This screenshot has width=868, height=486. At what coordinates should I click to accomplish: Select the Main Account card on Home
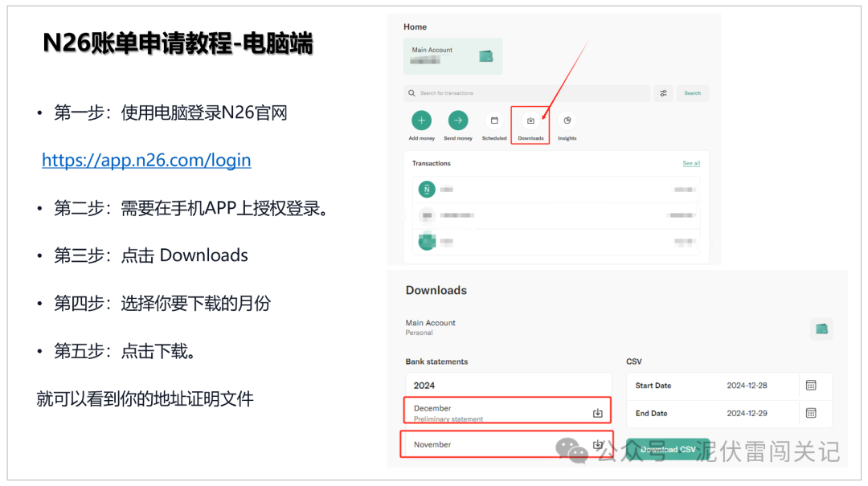(452, 56)
